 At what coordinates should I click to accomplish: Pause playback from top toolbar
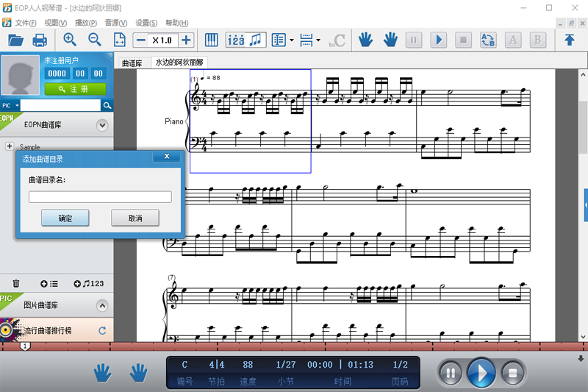tap(414, 40)
